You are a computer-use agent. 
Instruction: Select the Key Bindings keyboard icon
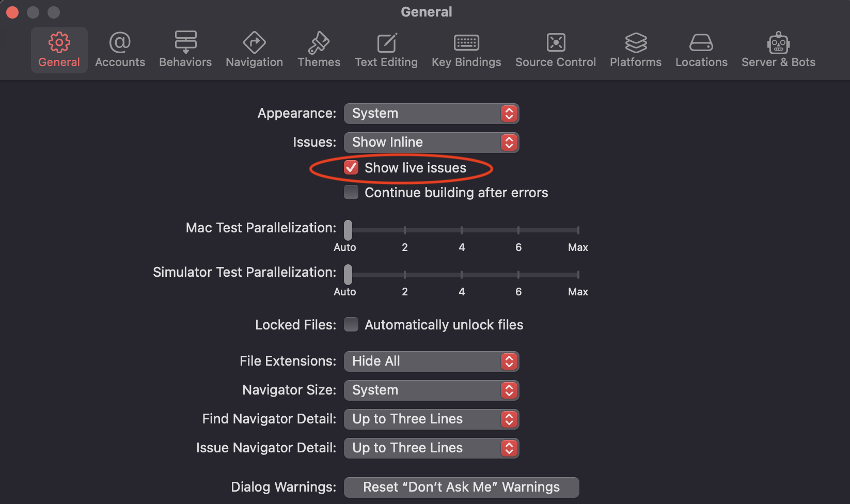pos(466,42)
